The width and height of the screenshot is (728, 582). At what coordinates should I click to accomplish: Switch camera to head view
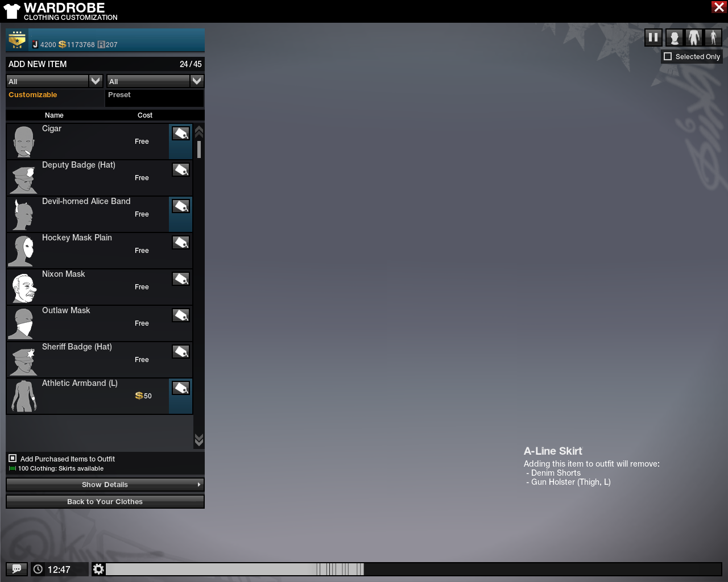click(674, 38)
